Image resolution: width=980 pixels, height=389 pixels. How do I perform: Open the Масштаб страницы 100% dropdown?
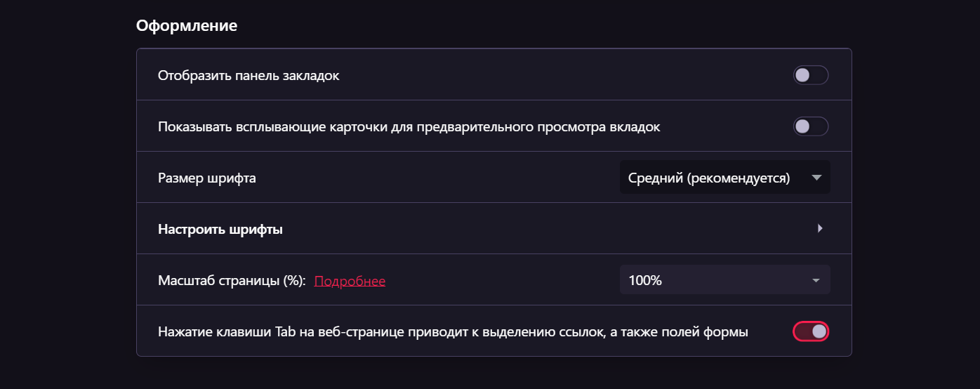724,280
